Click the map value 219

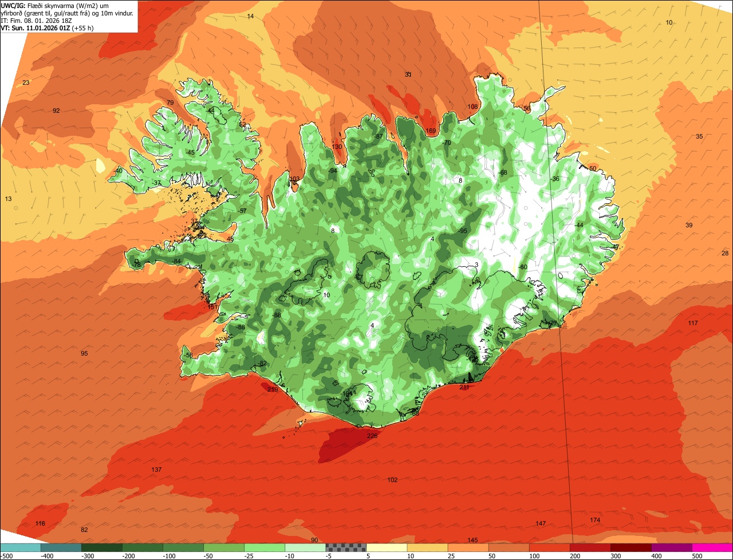(x=273, y=389)
